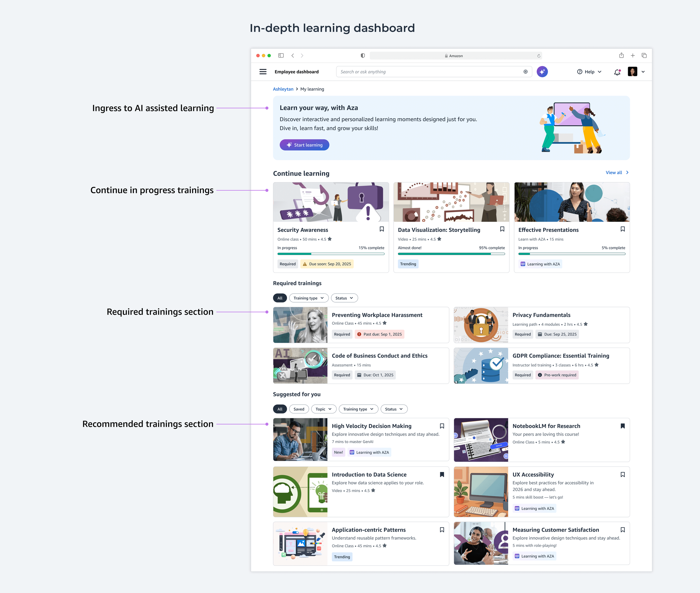
Task: Open new browser tab with plus icon
Action: (x=633, y=55)
